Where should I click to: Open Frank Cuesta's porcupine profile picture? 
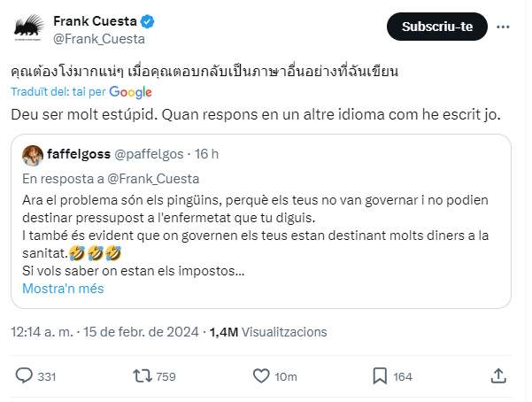pyautogui.click(x=29, y=27)
